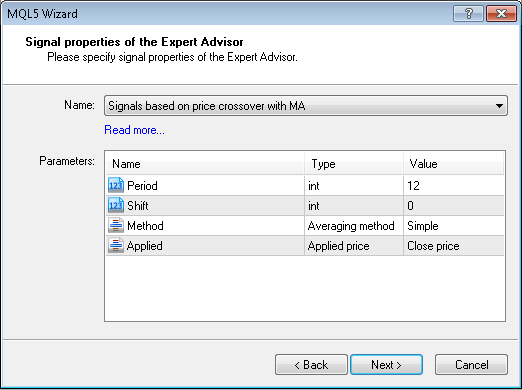Screen dimensions: 522x390
Task: Click the Shift parameter name
Action: [x=138, y=206]
